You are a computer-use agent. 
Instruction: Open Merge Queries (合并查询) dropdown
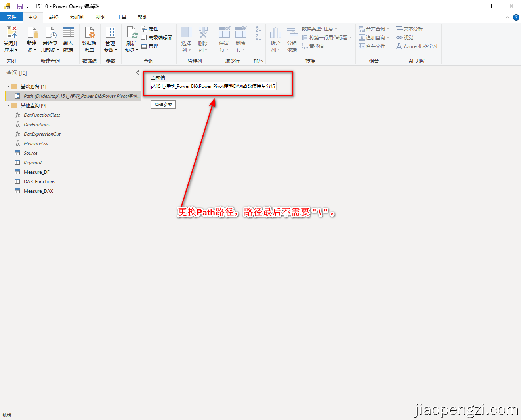click(374, 29)
